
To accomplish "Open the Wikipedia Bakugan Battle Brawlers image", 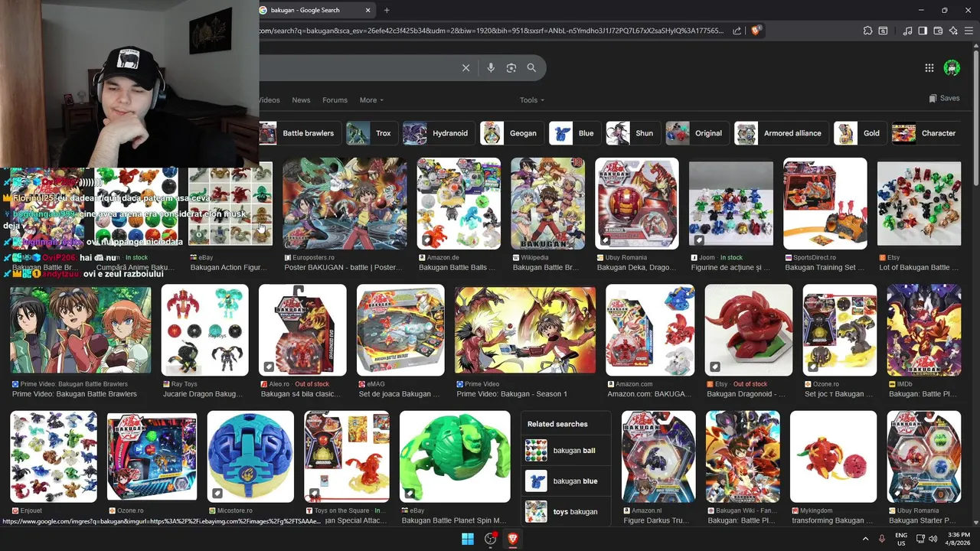I will click(x=547, y=204).
